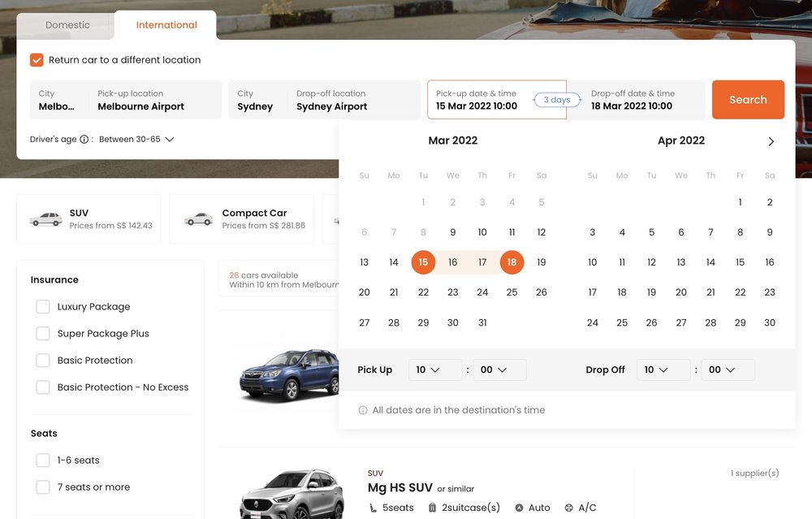Viewport: 812px width, 519px height.
Task: Advance calendar with the next month arrow
Action: click(771, 141)
